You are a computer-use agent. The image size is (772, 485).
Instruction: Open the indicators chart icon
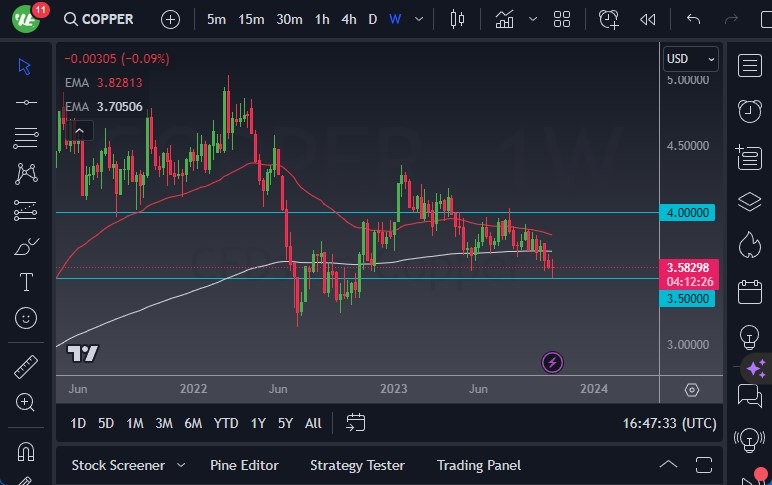(504, 19)
